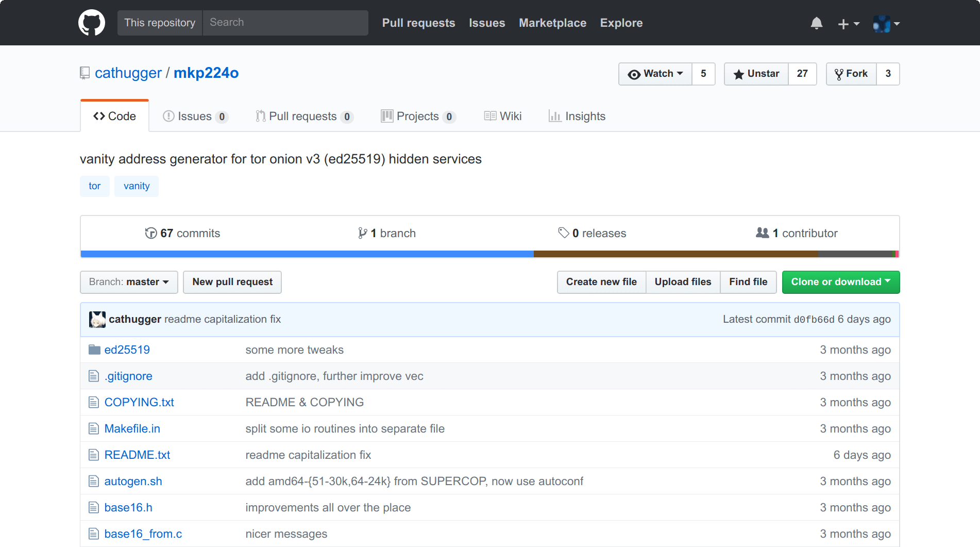Click the branch icon next to '1 branch'
This screenshot has width=980, height=547.
362,233
